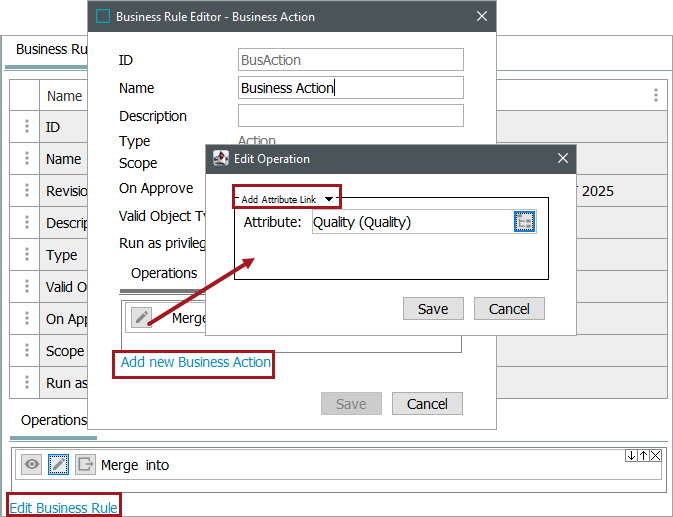673x517 pixels.
Task: Click the eye view icon beside Merge into
Action: pyautogui.click(x=31, y=464)
